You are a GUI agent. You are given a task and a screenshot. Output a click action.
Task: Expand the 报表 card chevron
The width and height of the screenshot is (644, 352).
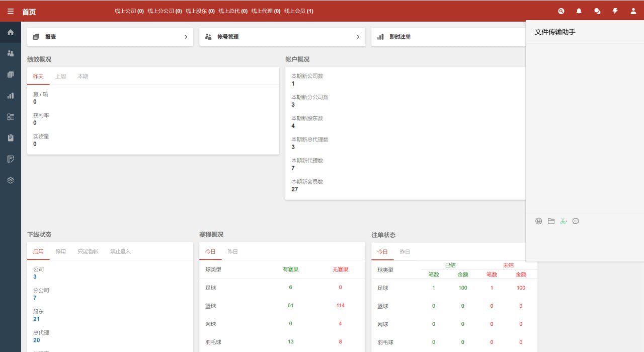click(x=186, y=37)
